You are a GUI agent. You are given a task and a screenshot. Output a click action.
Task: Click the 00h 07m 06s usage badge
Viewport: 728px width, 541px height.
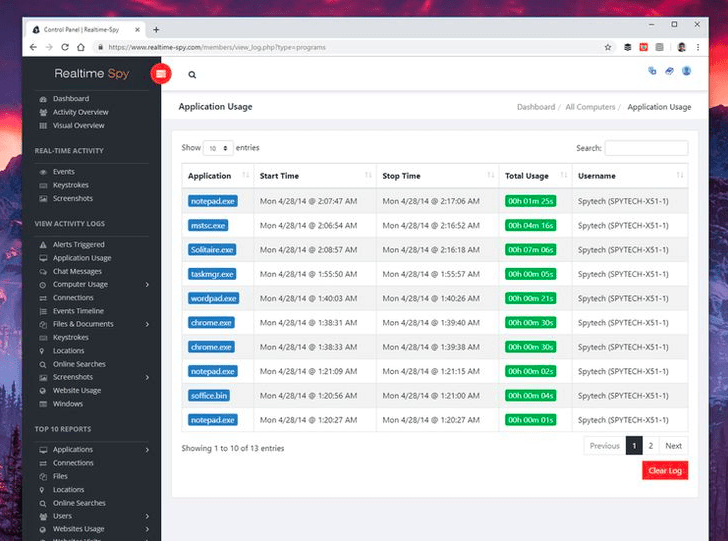531,250
